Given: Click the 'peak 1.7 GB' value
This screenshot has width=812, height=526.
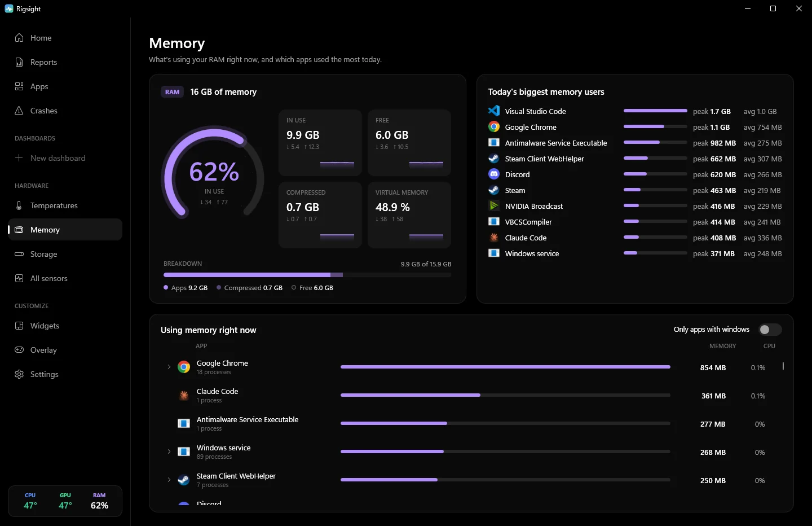Looking at the screenshot, I should (x=712, y=111).
